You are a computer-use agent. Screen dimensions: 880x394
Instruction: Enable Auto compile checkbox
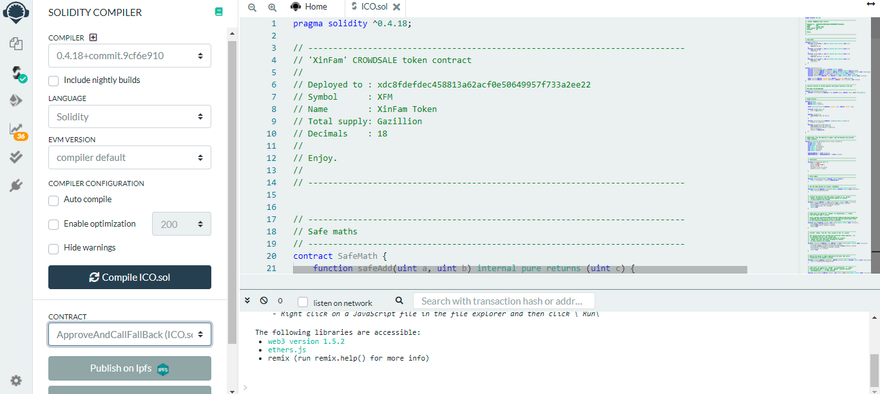[x=53, y=200]
